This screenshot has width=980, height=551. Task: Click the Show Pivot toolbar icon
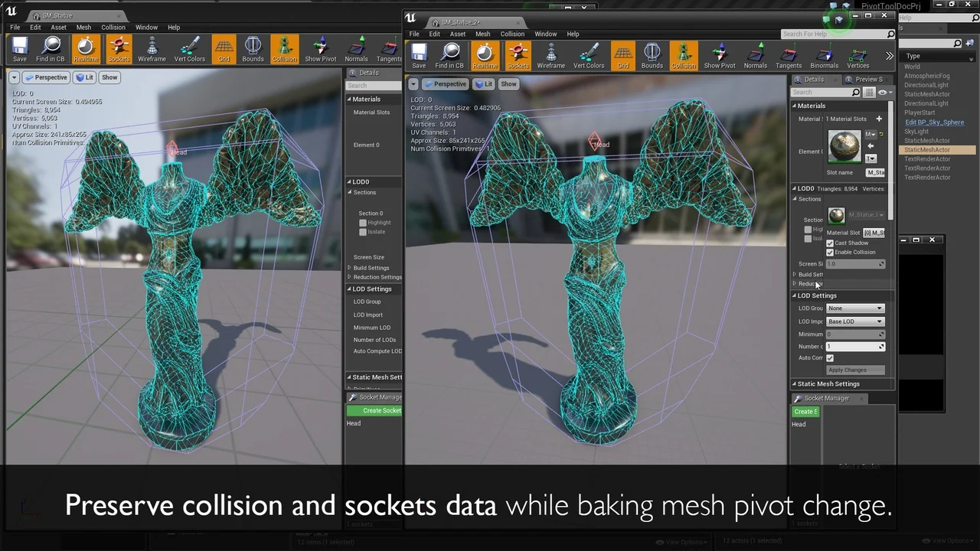[x=719, y=54]
